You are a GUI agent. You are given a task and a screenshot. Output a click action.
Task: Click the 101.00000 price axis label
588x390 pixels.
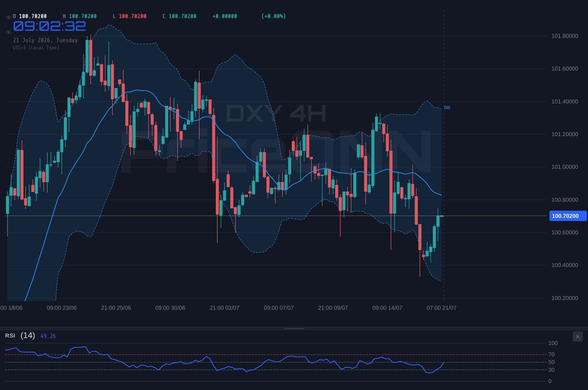coord(565,167)
